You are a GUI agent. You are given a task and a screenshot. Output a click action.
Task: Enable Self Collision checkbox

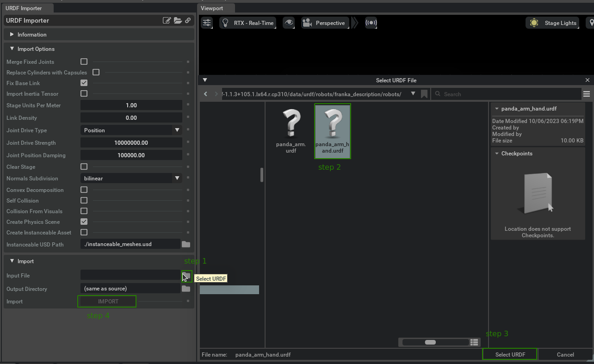[84, 200]
